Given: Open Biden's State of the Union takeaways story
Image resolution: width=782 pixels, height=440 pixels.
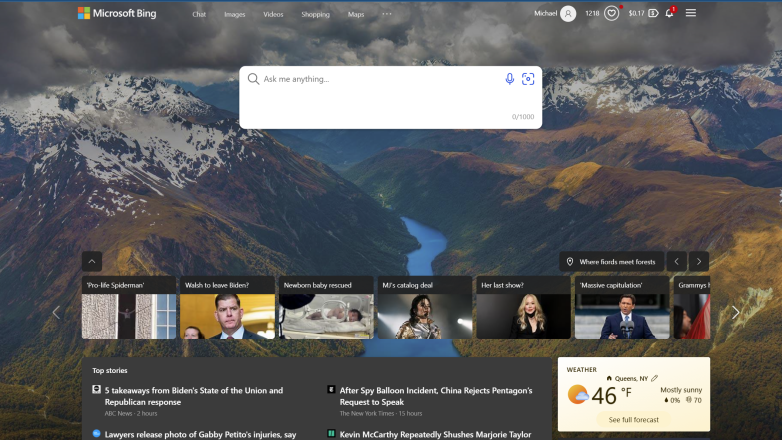Looking at the screenshot, I should tap(194, 396).
